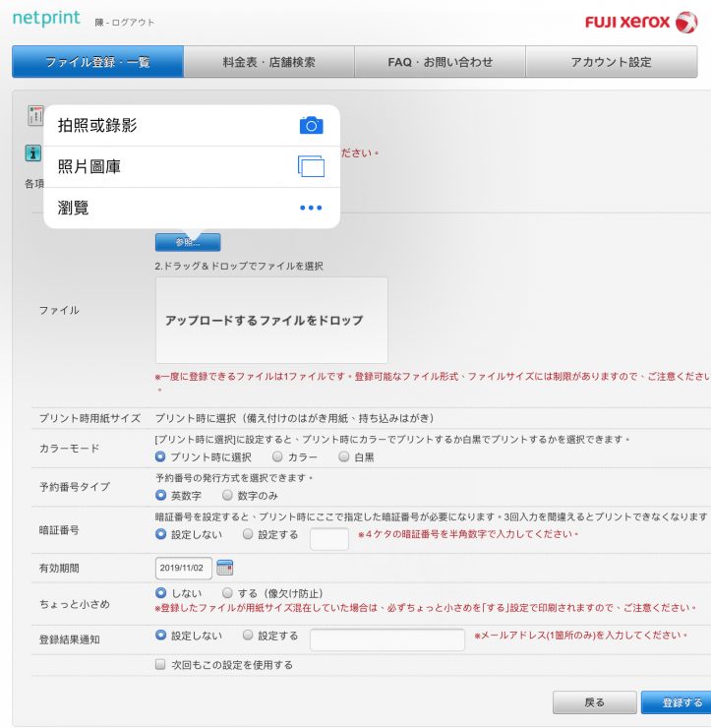Enable 設定する for 暗証番号
The width and height of the screenshot is (711, 728).
click(x=248, y=534)
